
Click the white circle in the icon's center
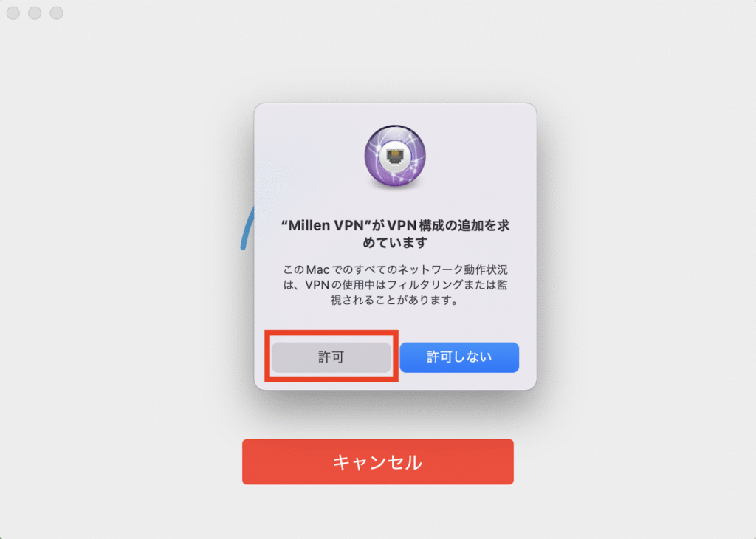[x=395, y=155]
